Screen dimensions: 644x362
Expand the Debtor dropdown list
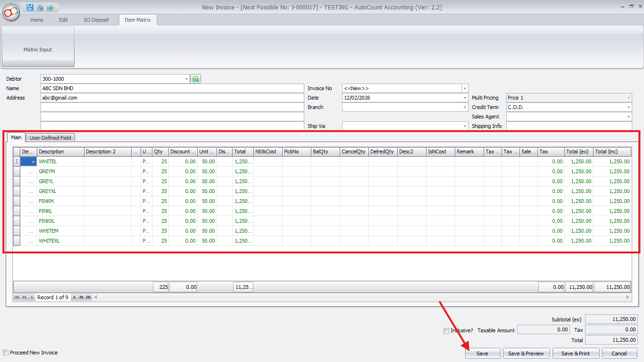187,79
